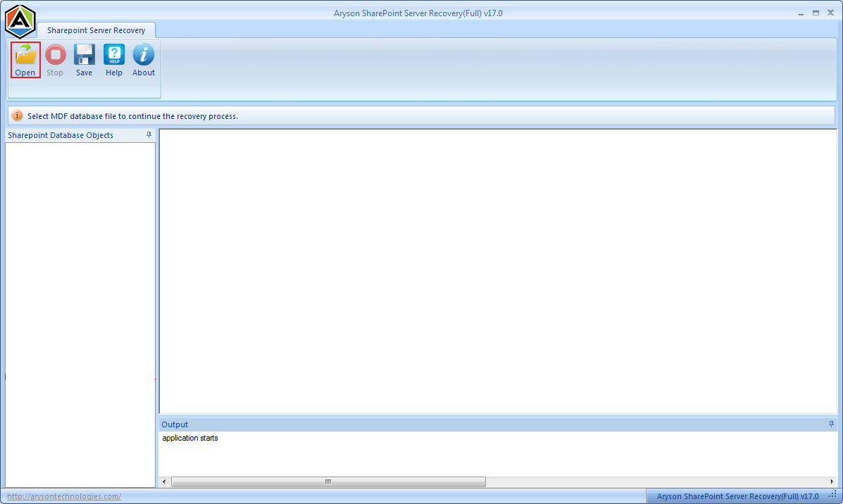Screen dimensions: 843x504
Task: Show the About information
Action: [144, 60]
